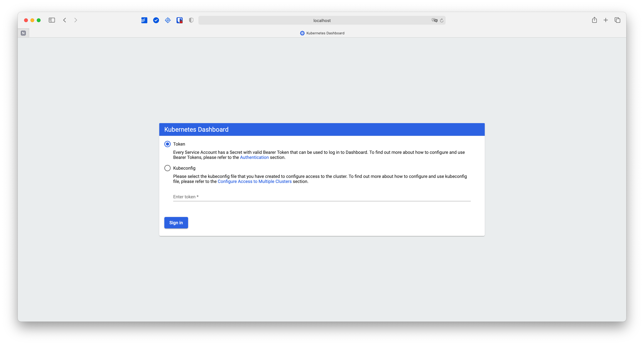Toggle the Safari sidebar icon
The image size is (644, 345).
coord(52,20)
